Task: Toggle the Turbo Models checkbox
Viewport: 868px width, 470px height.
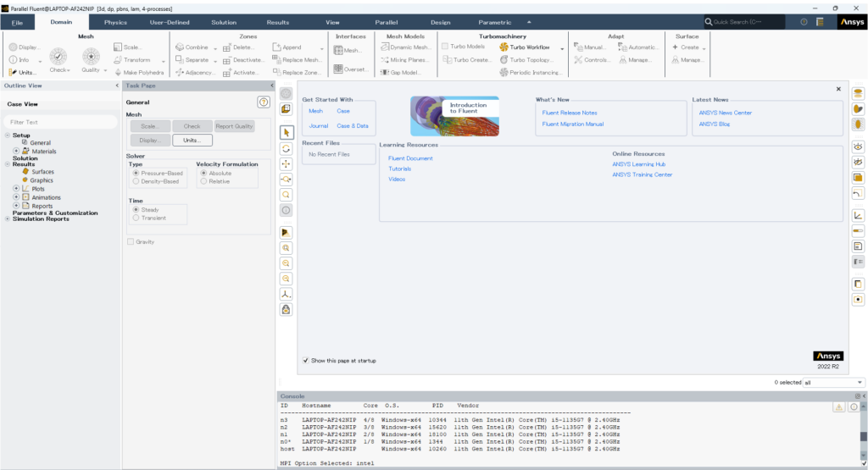Action: (x=444, y=47)
